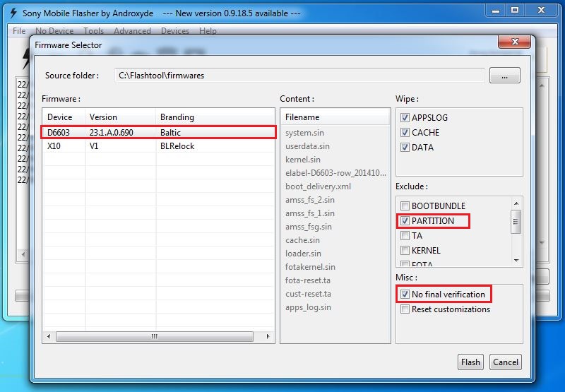Open No Device menu in main window
Image resolution: width=565 pixels, height=392 pixels.
click(x=54, y=31)
